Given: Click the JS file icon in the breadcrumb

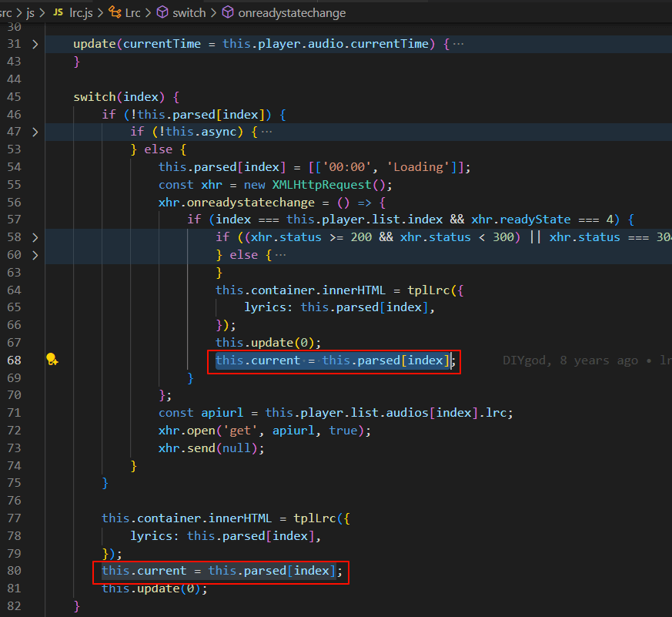Looking at the screenshot, I should point(58,12).
